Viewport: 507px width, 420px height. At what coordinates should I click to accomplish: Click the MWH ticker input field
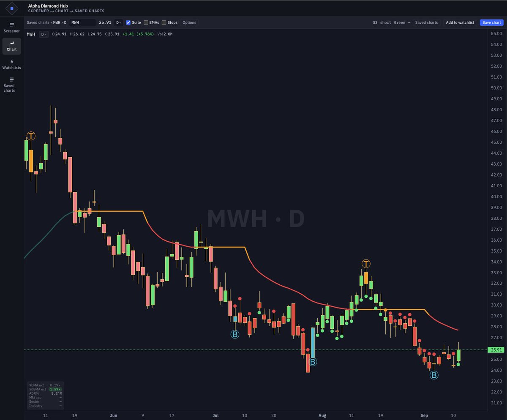pos(82,22)
